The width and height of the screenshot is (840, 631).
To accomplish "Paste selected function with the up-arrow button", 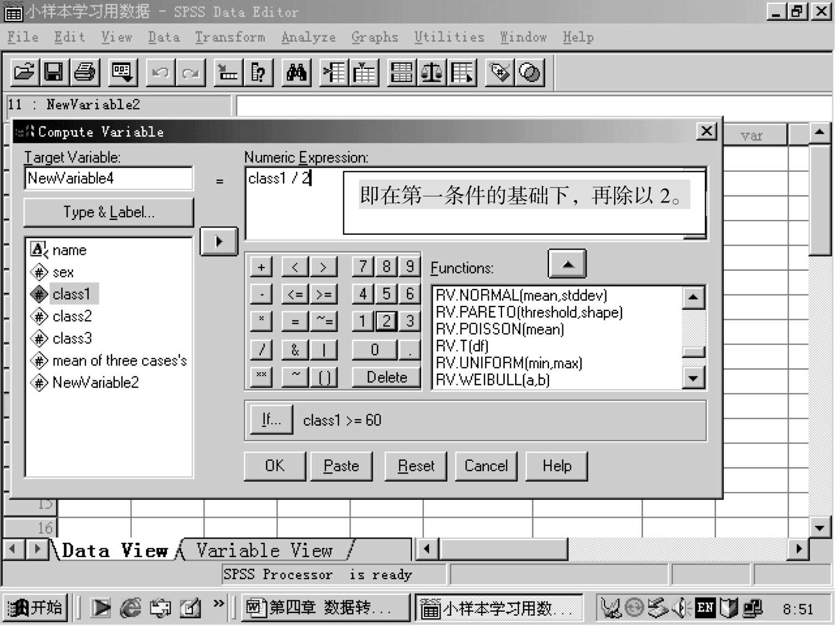I will click(567, 264).
